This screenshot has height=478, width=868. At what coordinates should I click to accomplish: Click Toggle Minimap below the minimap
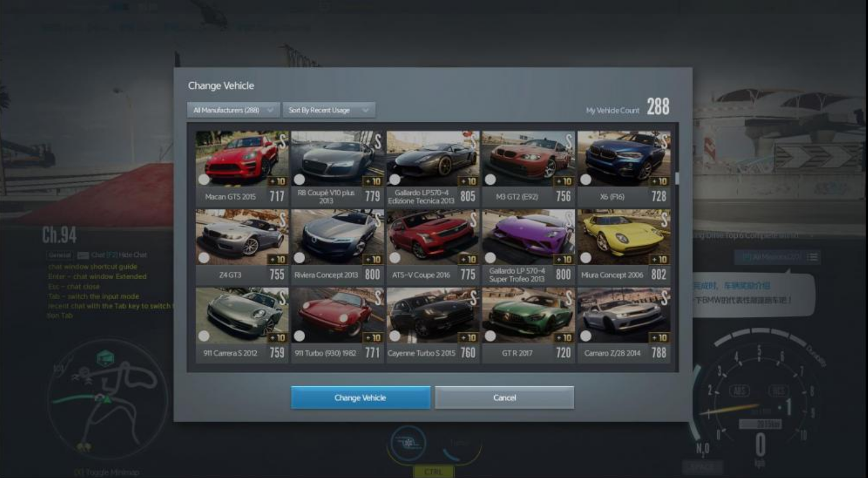[x=106, y=472]
